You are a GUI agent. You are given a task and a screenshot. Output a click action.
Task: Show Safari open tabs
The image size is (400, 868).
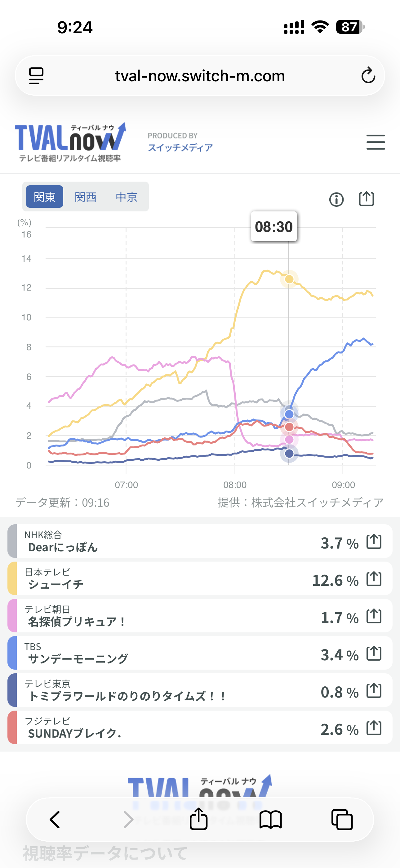pyautogui.click(x=342, y=820)
